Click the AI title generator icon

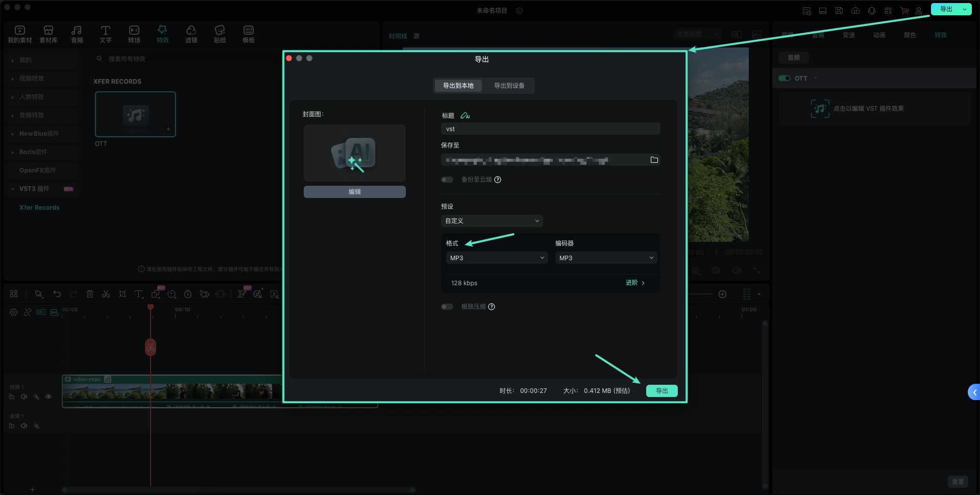[465, 116]
